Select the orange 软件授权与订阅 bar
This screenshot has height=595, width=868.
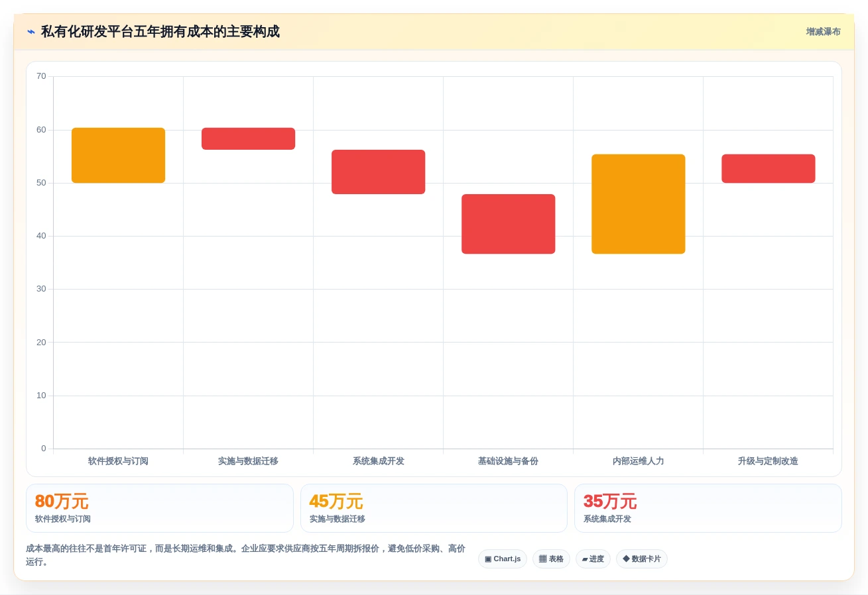(x=118, y=155)
